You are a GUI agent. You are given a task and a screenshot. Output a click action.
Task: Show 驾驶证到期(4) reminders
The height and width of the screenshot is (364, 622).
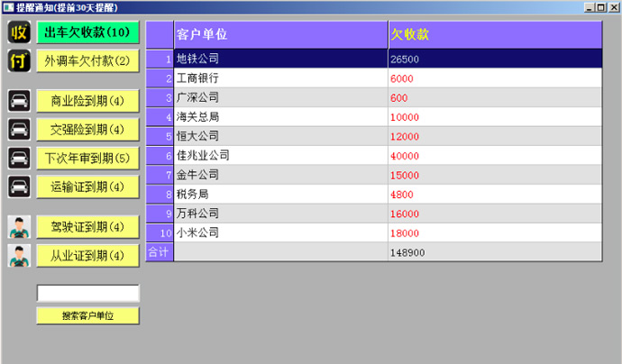(87, 227)
